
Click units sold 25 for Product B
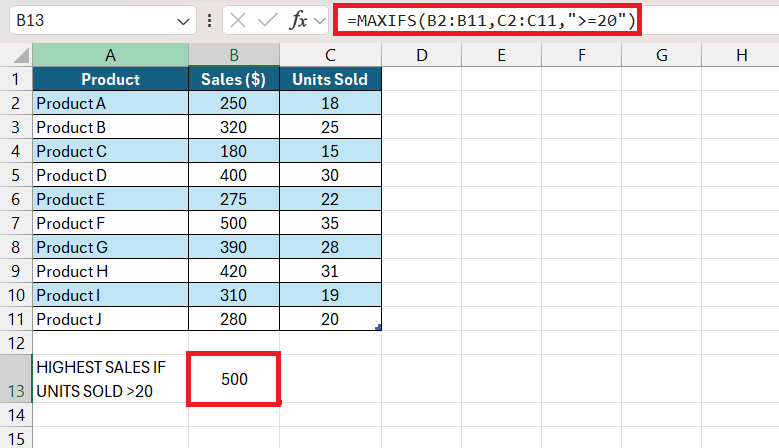pos(330,127)
